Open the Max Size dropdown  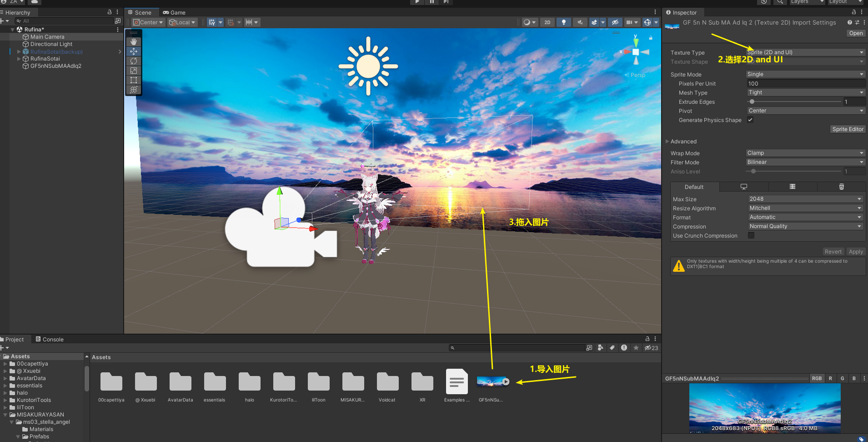(x=805, y=199)
